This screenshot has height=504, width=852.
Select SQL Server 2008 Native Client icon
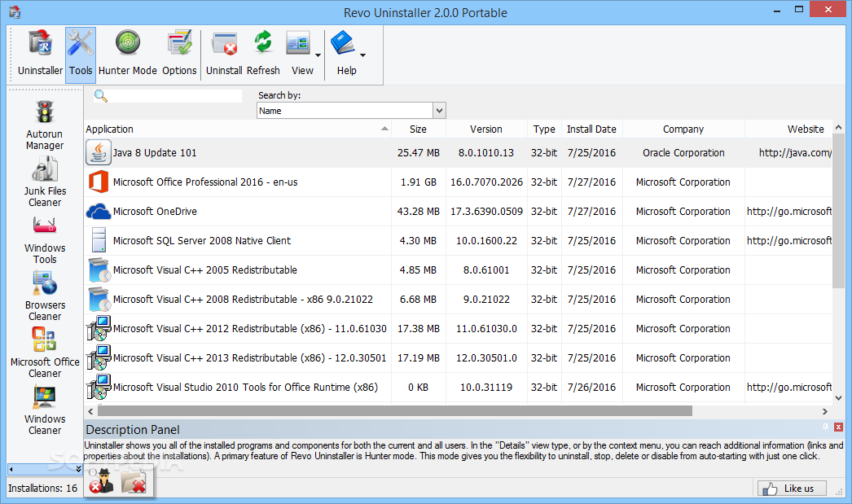coord(99,240)
